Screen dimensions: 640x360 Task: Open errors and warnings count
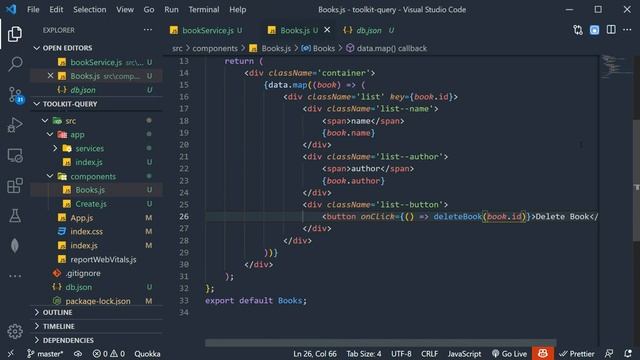point(109,353)
